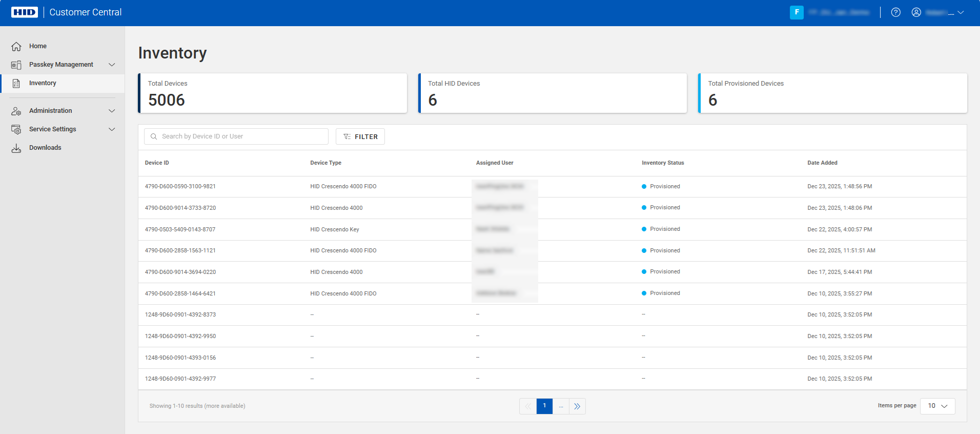Viewport: 980px width, 434px height.
Task: Open the Administration sidebar menu item
Action: [50, 111]
